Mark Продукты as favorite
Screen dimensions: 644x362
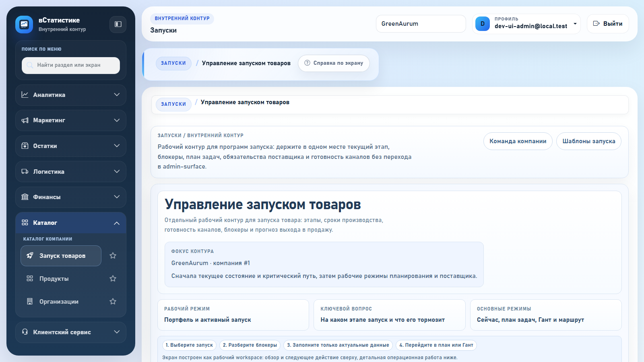click(x=113, y=278)
